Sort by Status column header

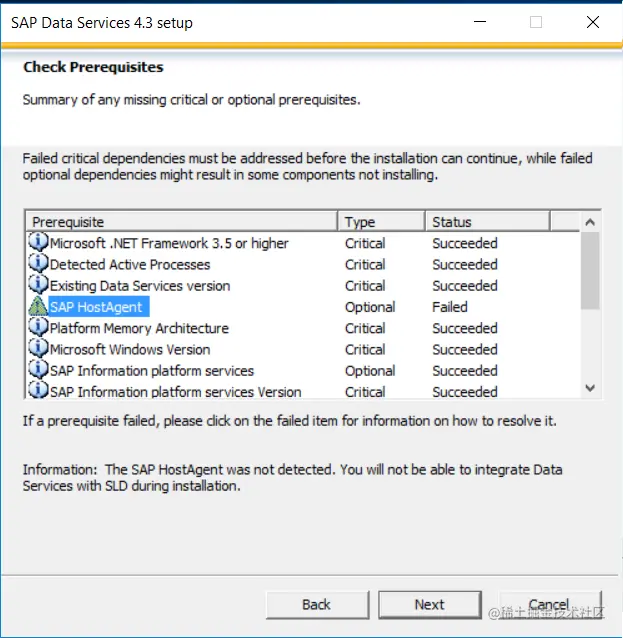tap(488, 222)
